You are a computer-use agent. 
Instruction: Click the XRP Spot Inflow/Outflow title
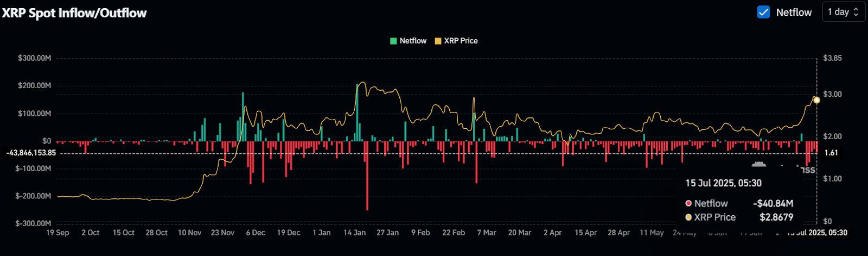(74, 13)
